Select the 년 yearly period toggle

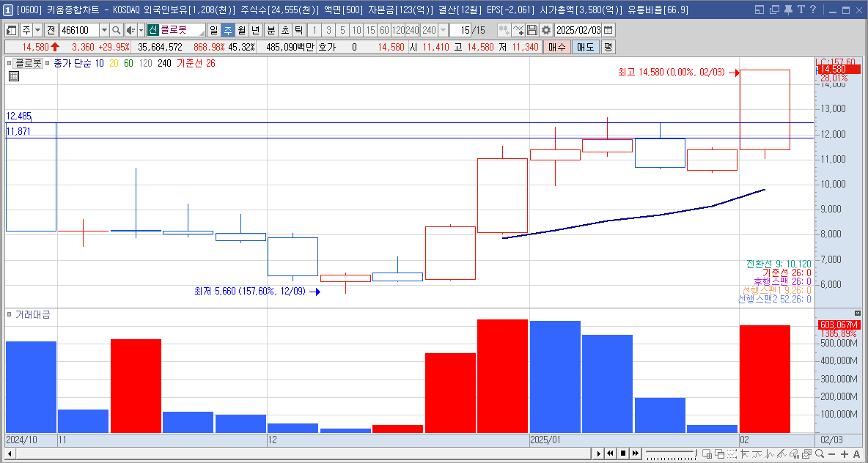(255, 30)
